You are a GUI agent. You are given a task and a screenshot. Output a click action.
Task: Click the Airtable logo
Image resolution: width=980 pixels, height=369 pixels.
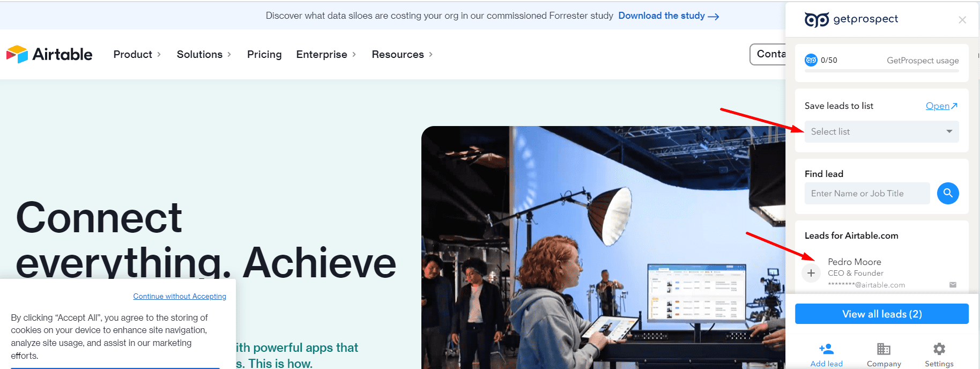click(49, 54)
